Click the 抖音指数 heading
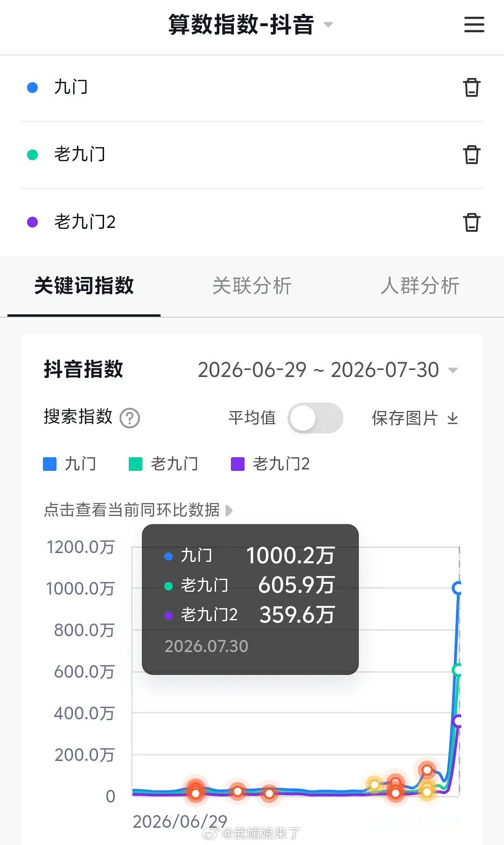This screenshot has height=845, width=504. [84, 369]
